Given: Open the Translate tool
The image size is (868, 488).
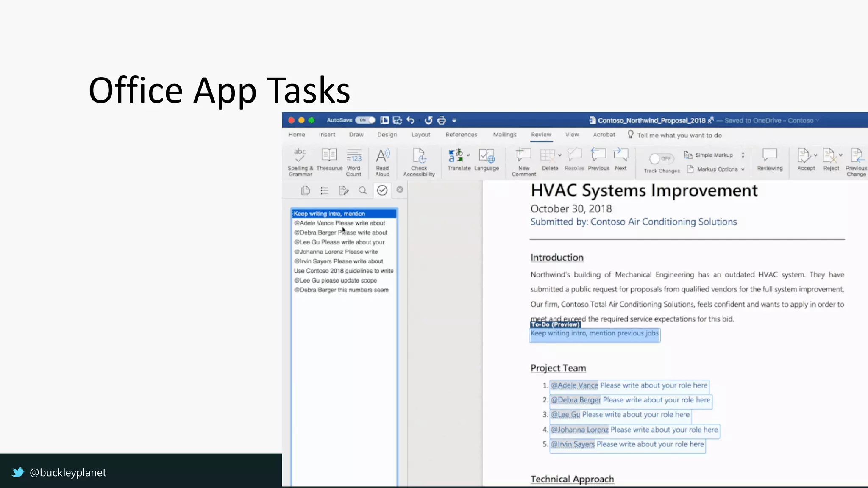Looking at the screenshot, I should point(459,160).
